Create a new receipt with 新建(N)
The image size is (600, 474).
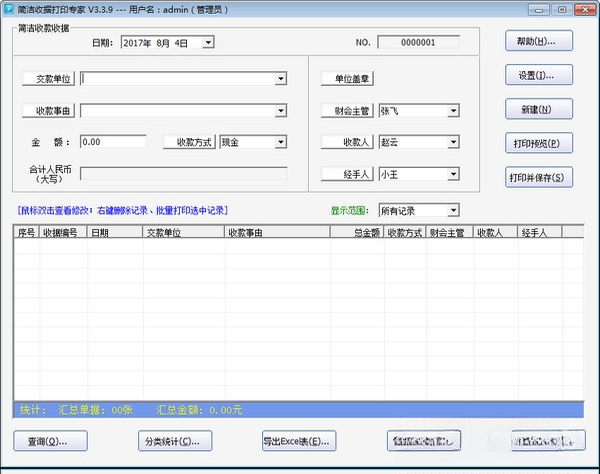(x=539, y=109)
